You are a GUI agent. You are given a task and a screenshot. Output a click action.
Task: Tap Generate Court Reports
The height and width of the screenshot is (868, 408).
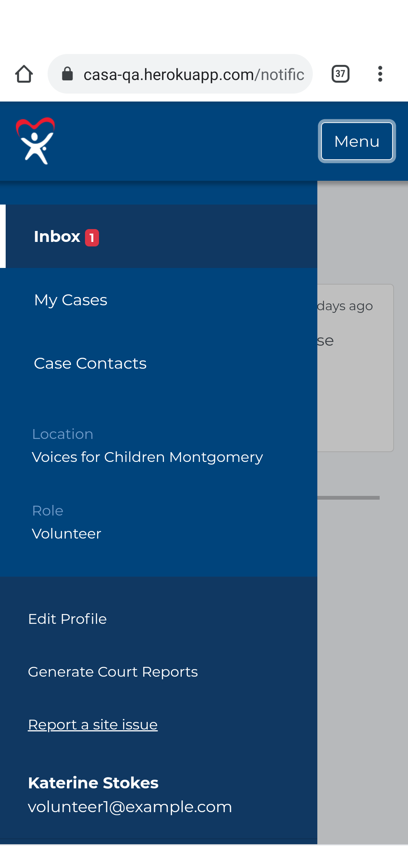(113, 672)
